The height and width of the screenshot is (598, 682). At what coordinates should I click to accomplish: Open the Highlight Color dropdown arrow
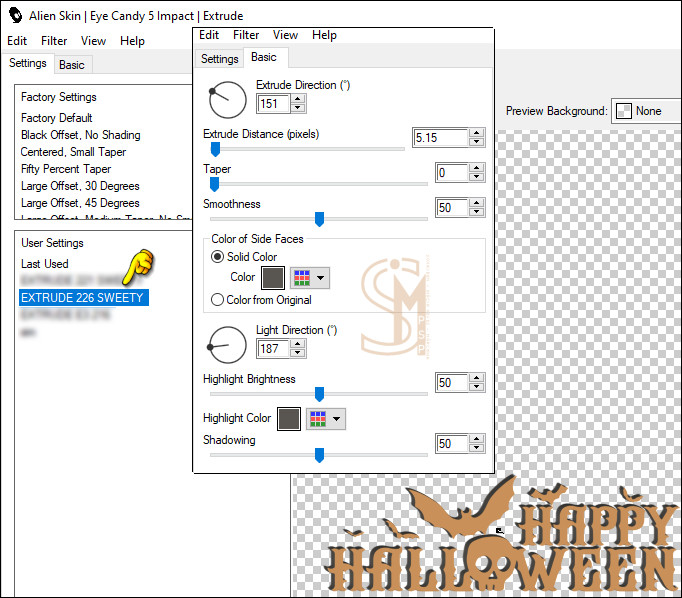[x=337, y=419]
